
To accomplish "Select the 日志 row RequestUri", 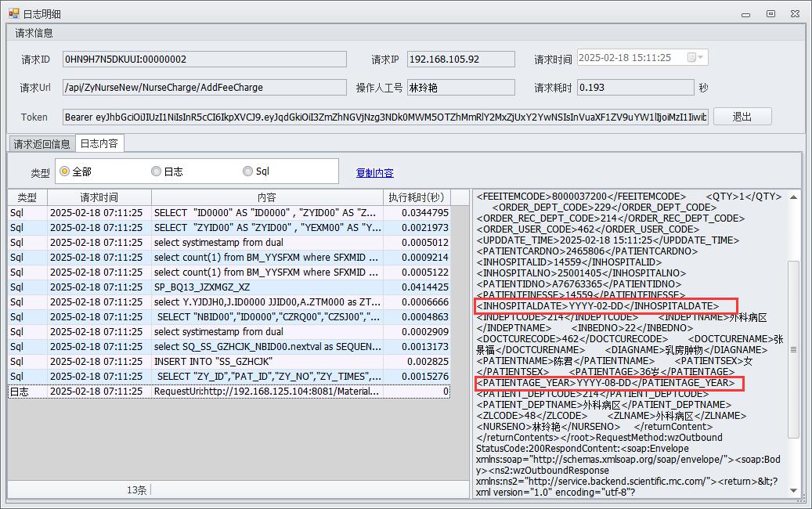I will point(229,392).
